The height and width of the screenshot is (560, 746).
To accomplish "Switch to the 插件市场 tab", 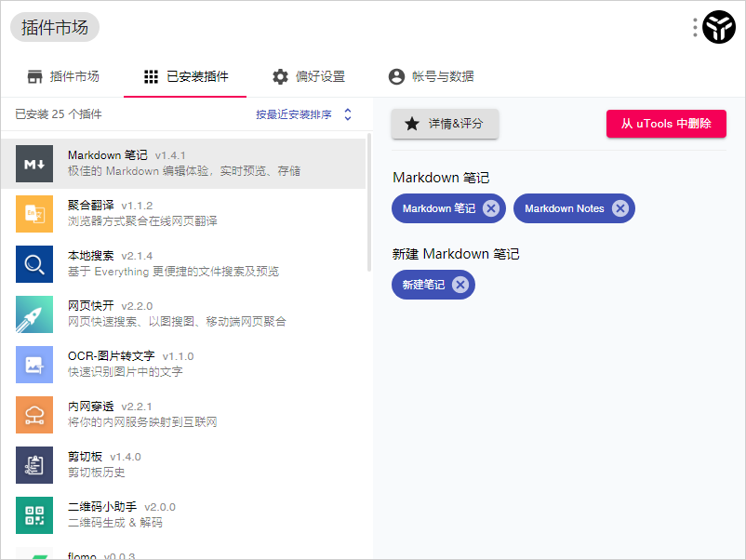I will (63, 76).
